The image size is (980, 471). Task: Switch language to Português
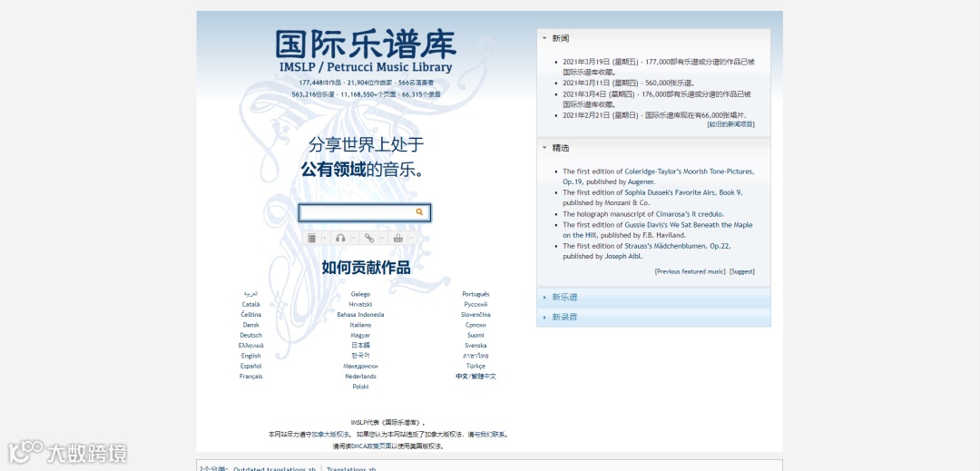click(x=475, y=294)
